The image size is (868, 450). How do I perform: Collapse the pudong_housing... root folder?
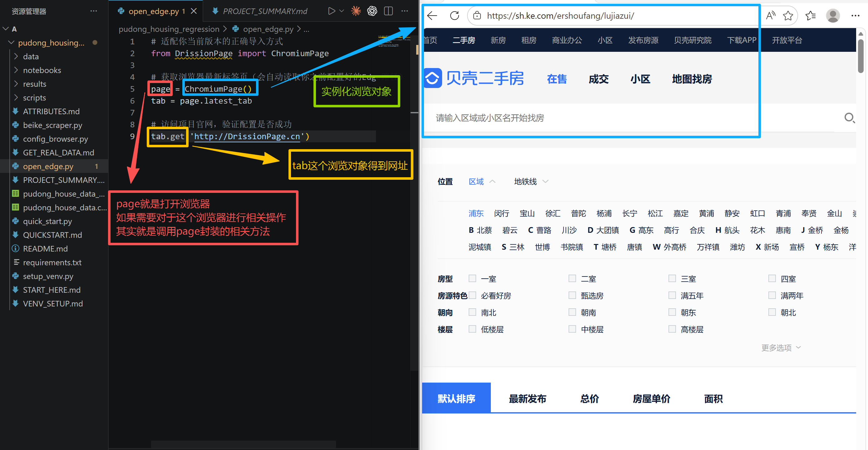(12, 42)
